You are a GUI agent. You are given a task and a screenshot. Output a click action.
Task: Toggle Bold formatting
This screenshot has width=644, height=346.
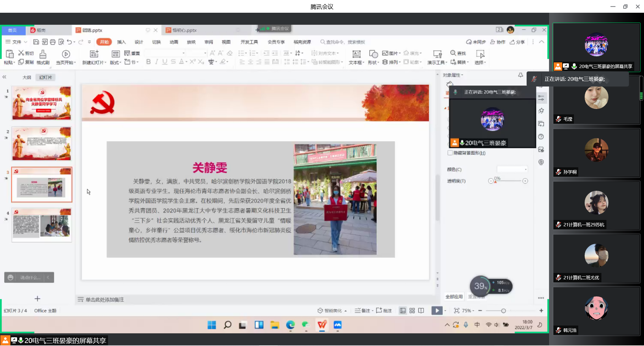pos(148,62)
